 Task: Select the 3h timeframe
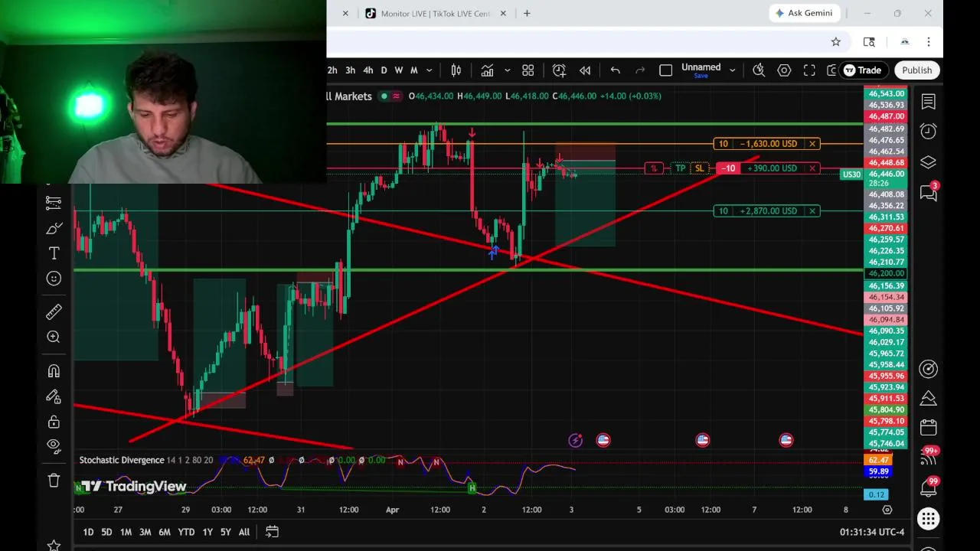pos(350,70)
